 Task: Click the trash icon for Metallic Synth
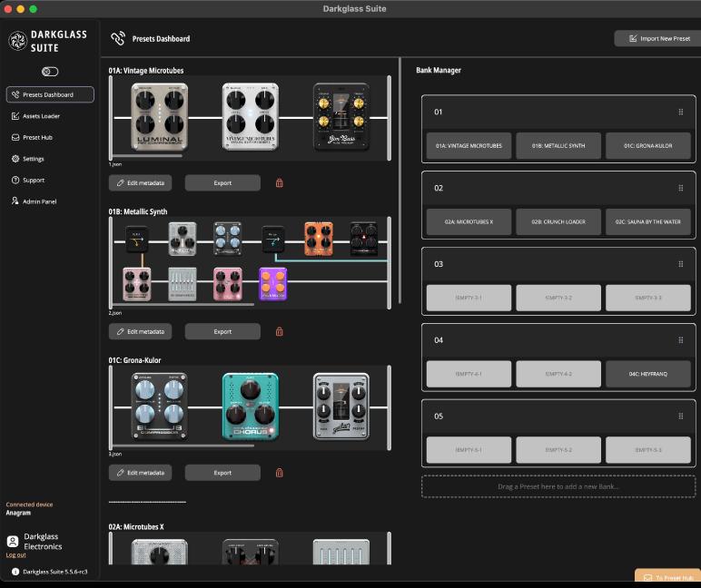tap(279, 331)
